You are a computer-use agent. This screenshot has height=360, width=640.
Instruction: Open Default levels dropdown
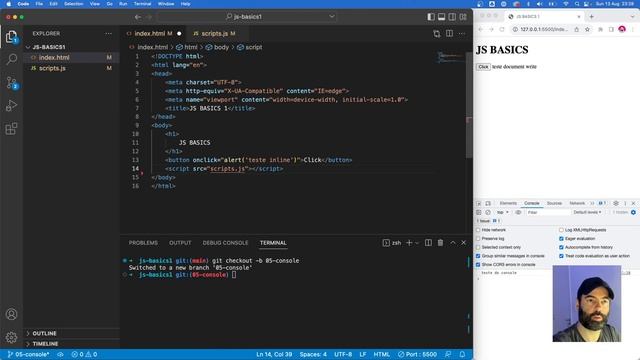point(587,212)
